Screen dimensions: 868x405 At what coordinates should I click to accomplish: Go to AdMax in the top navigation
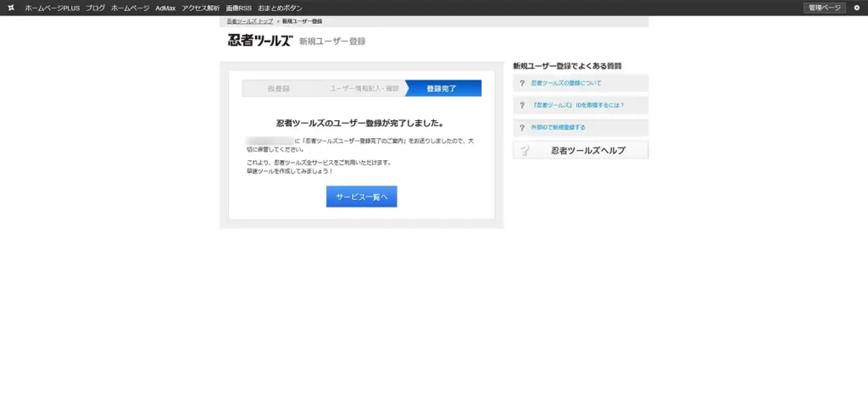[165, 8]
